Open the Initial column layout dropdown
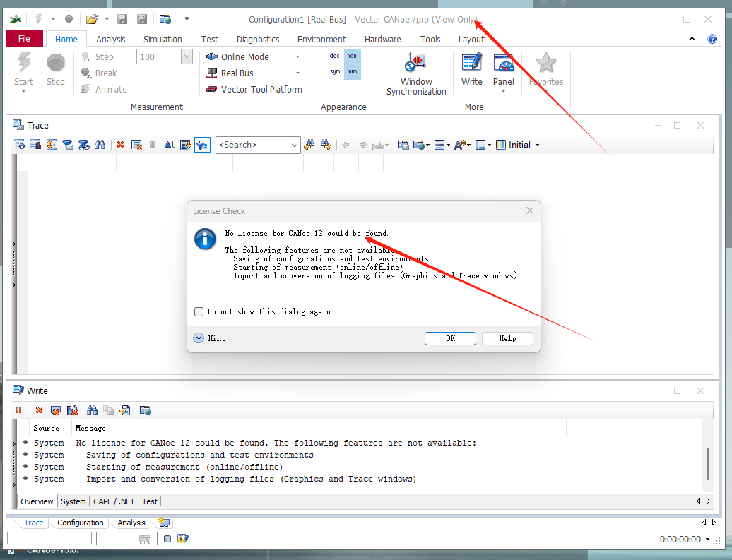Image resolution: width=732 pixels, height=560 pixels. [537, 145]
